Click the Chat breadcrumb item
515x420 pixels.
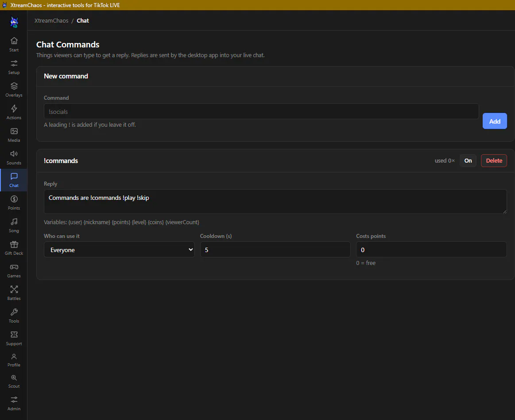point(83,21)
